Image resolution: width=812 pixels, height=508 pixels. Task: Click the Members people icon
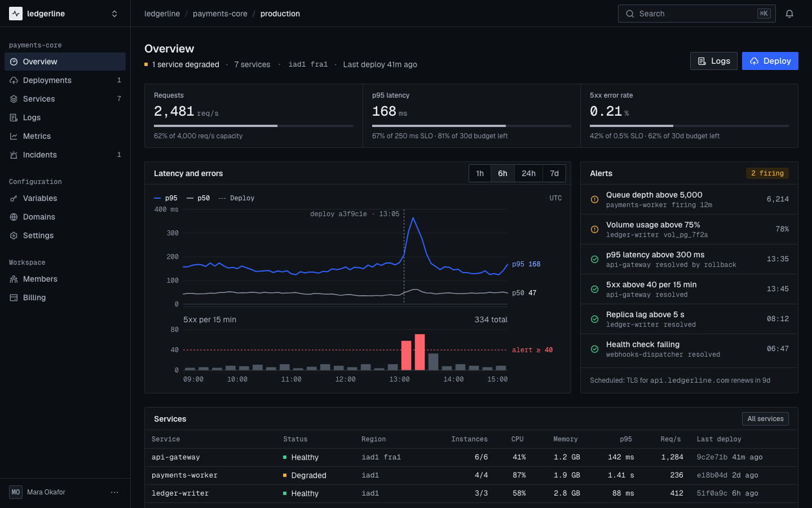(x=14, y=279)
